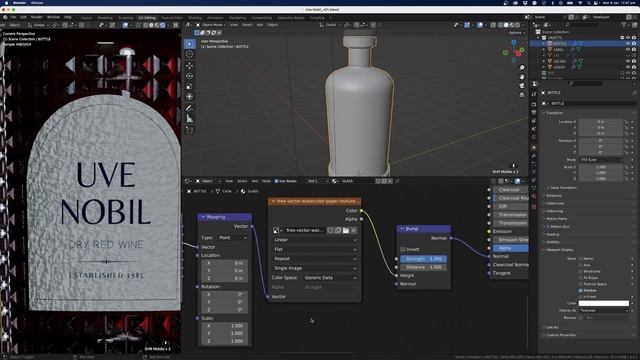This screenshot has width=640, height=360.
Task: Enable the Texture Space checkbox
Action: [580, 284]
